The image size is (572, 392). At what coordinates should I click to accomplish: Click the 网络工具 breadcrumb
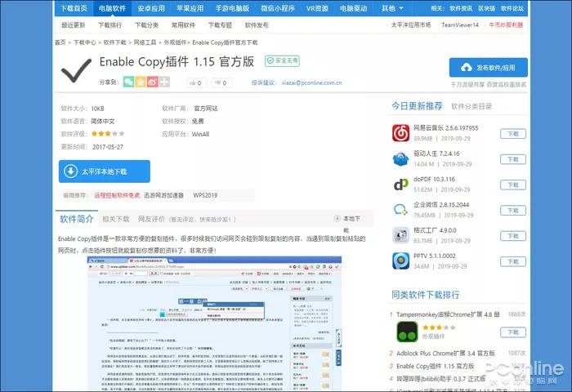point(145,42)
